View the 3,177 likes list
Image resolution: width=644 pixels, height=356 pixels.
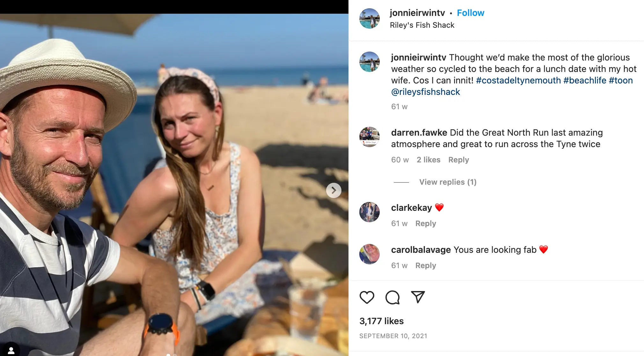[x=381, y=321]
